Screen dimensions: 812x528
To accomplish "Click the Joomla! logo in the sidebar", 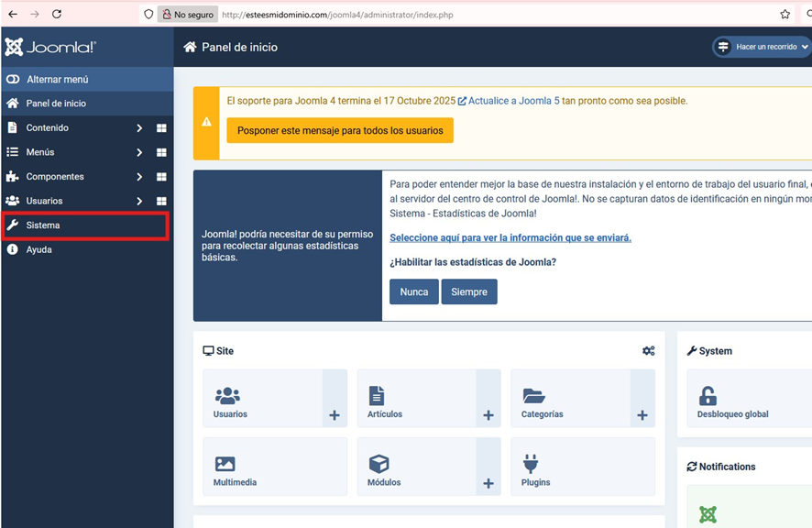I will (50, 47).
